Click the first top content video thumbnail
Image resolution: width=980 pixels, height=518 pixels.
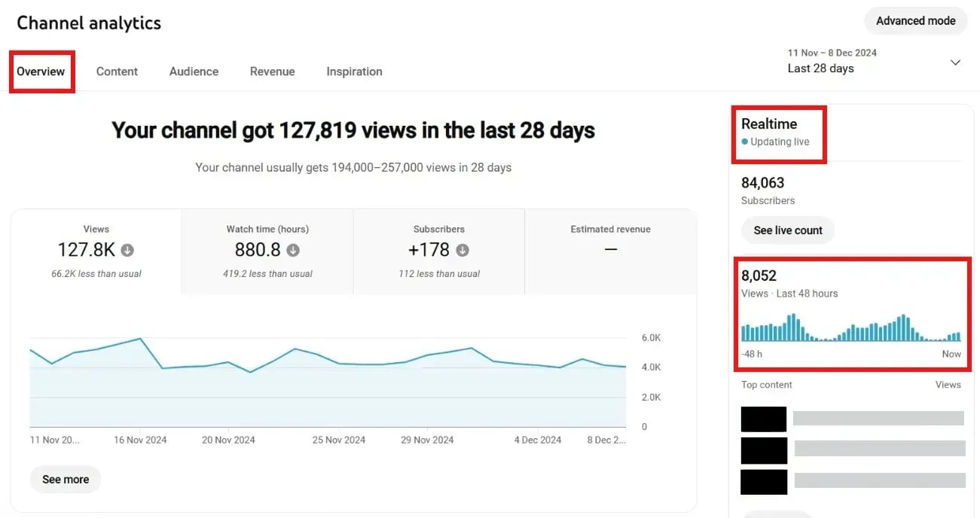tap(763, 419)
